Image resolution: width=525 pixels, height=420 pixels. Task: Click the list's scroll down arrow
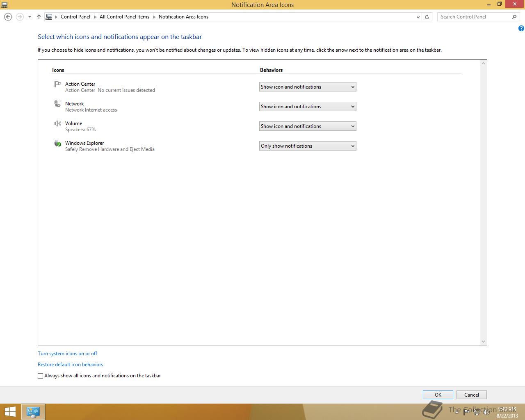483,342
